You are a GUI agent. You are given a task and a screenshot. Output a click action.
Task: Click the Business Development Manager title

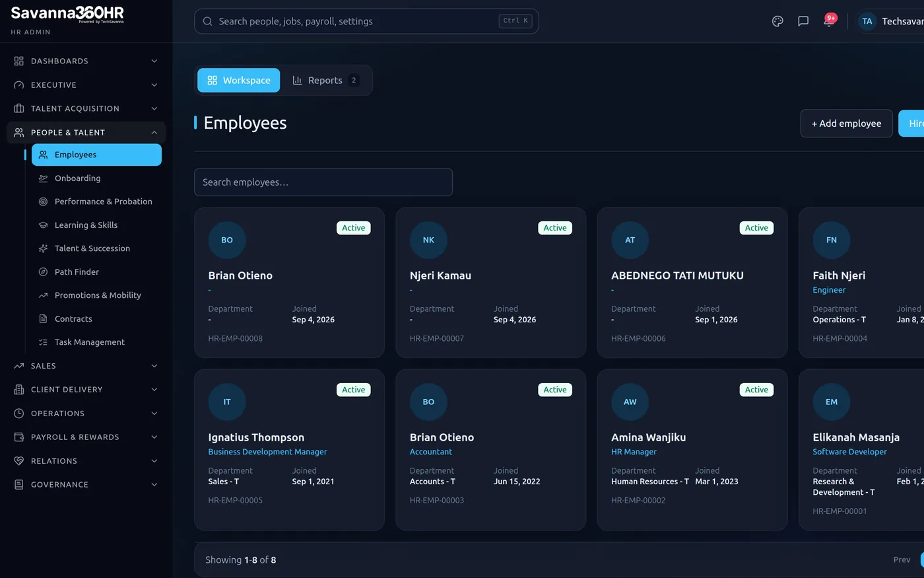tap(267, 452)
